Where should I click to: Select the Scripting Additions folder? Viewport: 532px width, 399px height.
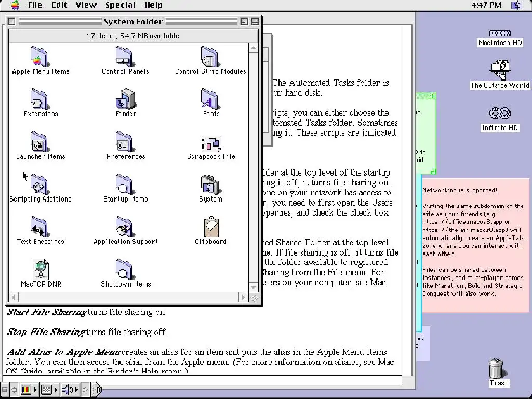click(x=39, y=184)
